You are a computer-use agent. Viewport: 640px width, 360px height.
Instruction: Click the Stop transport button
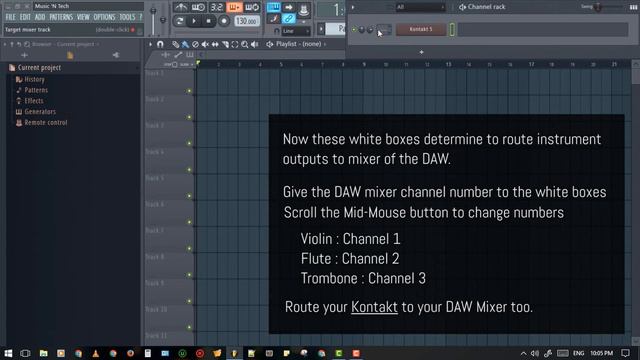tap(209, 20)
